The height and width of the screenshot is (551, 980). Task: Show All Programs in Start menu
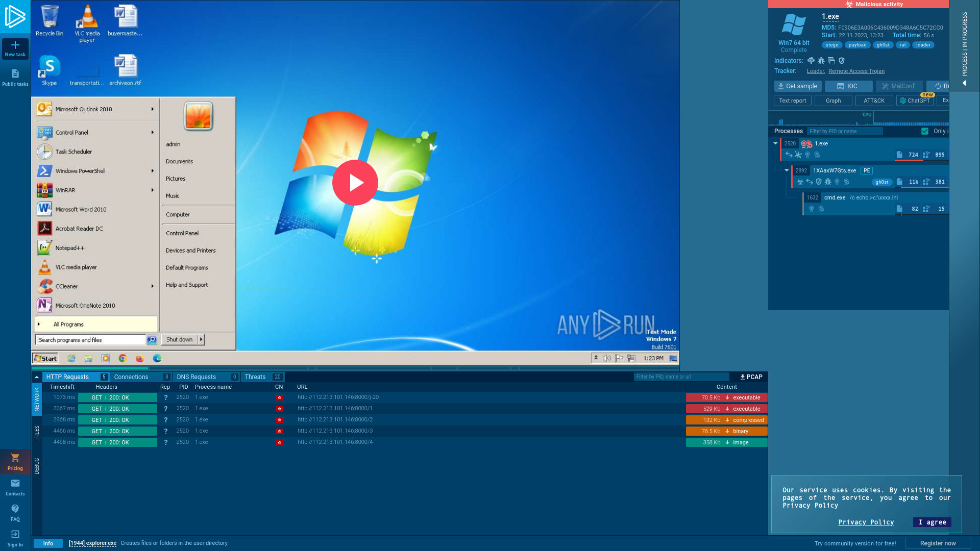(x=96, y=324)
